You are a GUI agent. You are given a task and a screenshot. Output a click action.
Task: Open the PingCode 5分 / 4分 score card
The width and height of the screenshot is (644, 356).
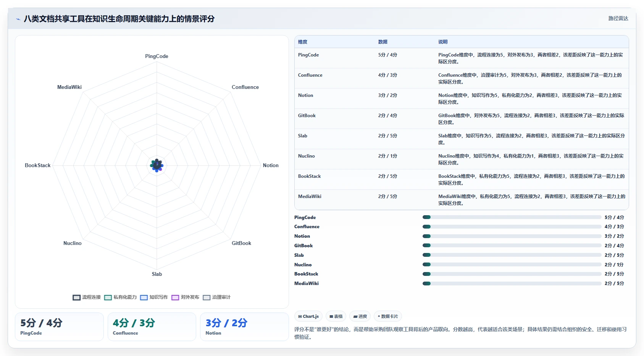click(59, 327)
